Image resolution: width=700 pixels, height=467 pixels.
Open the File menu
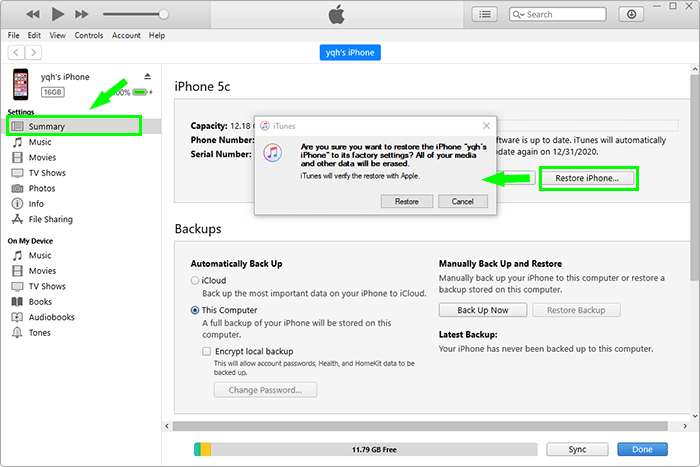[x=13, y=35]
